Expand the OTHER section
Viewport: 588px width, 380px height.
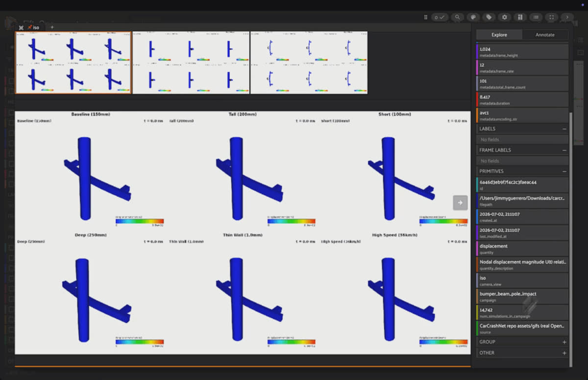[x=564, y=353]
